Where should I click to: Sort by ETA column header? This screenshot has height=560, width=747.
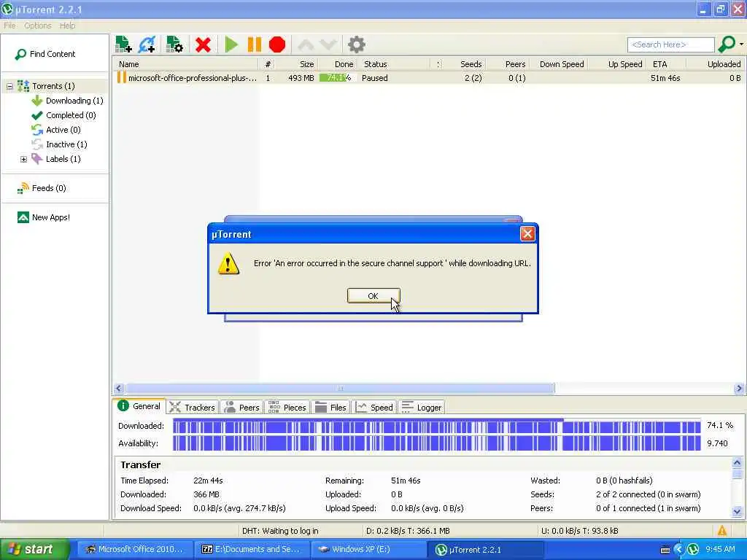pyautogui.click(x=666, y=64)
